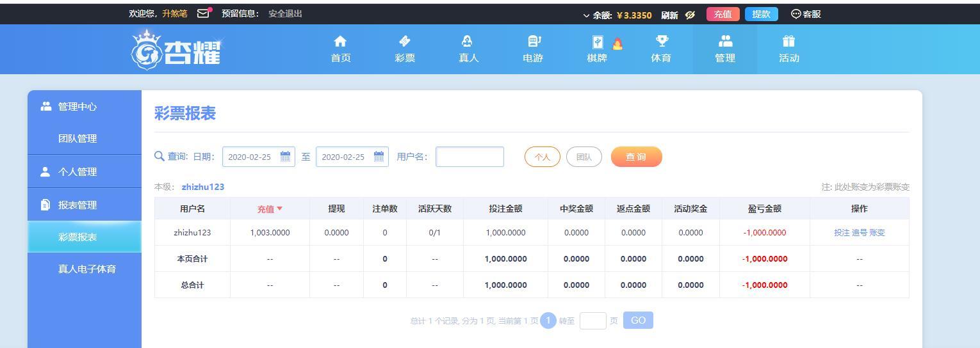Click the 账变 link for zhizhu123
Viewport: 980px width, 348px height.
(877, 233)
